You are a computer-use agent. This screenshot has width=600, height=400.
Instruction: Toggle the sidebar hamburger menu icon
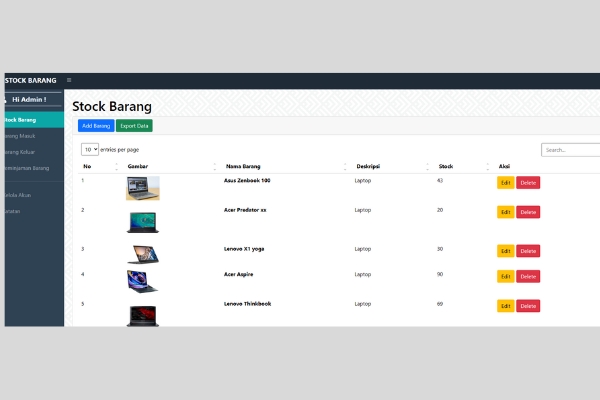[69, 80]
